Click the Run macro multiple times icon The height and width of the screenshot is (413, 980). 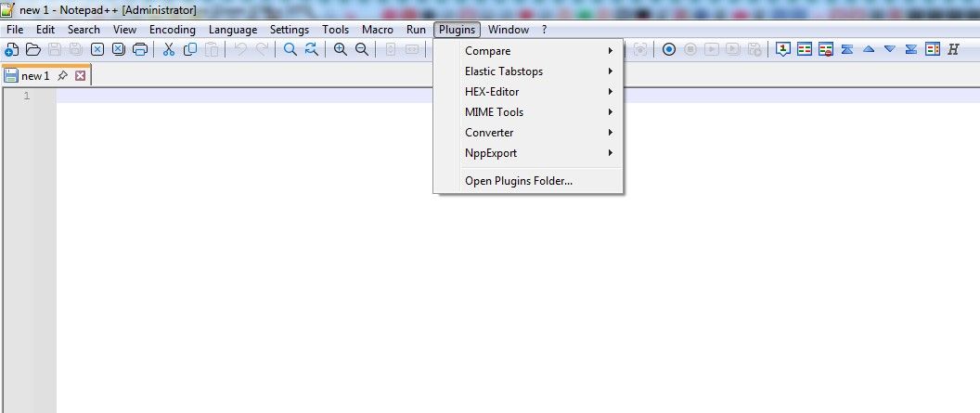click(x=732, y=50)
